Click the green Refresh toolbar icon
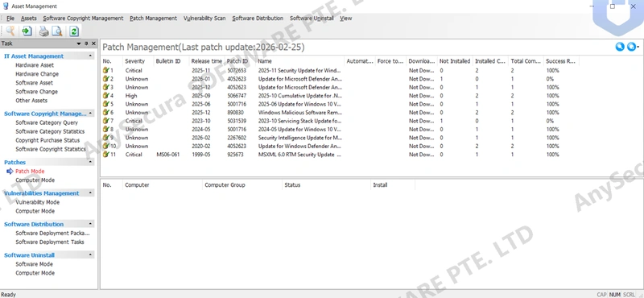Screen dimensions: 644x298 74,31
